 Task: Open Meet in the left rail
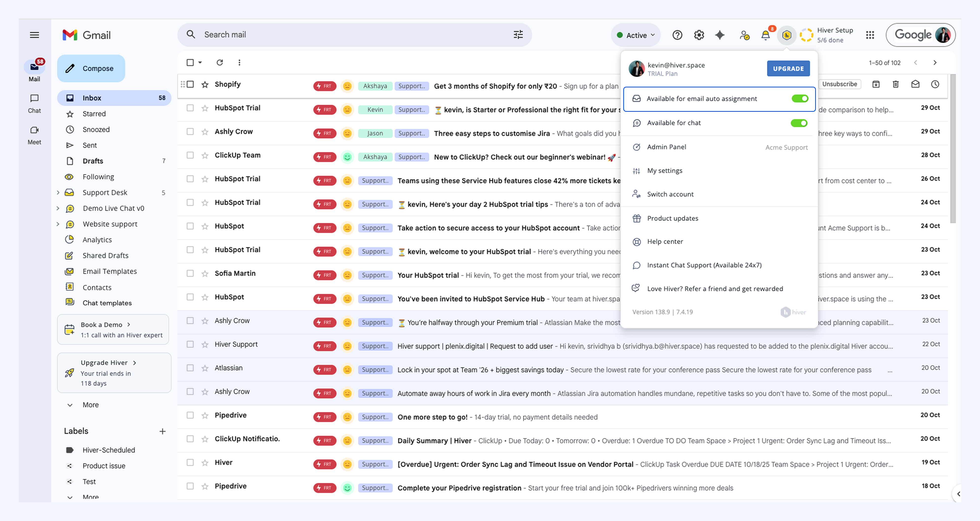[x=34, y=135]
